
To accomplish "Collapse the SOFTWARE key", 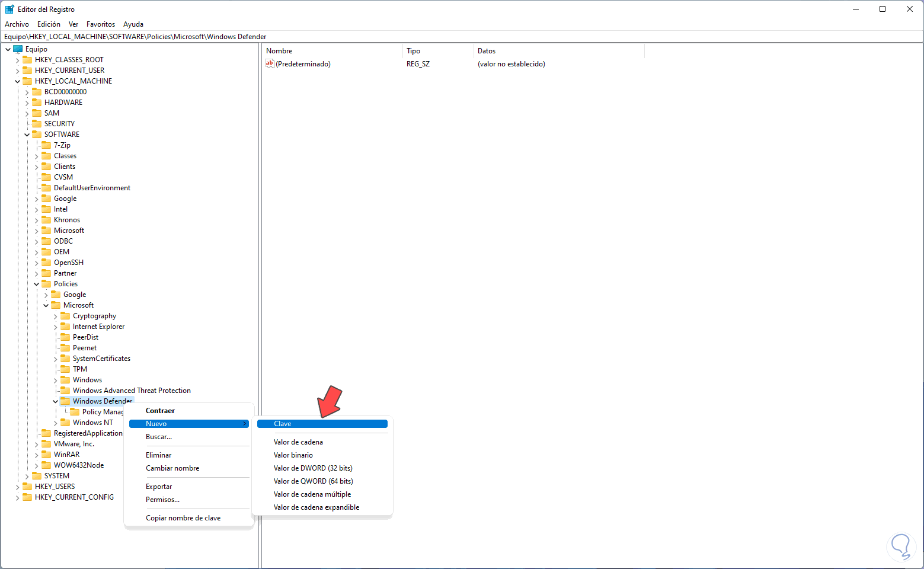I will tap(27, 135).
